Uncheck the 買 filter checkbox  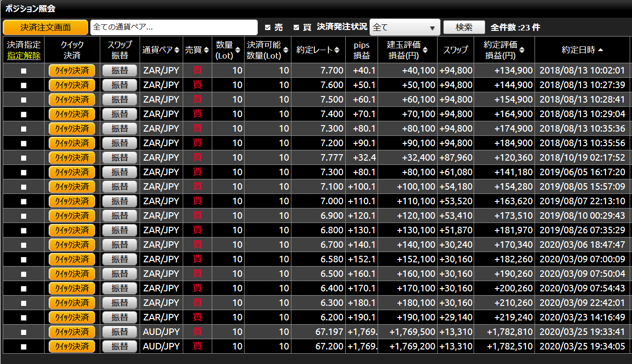pos(296,28)
